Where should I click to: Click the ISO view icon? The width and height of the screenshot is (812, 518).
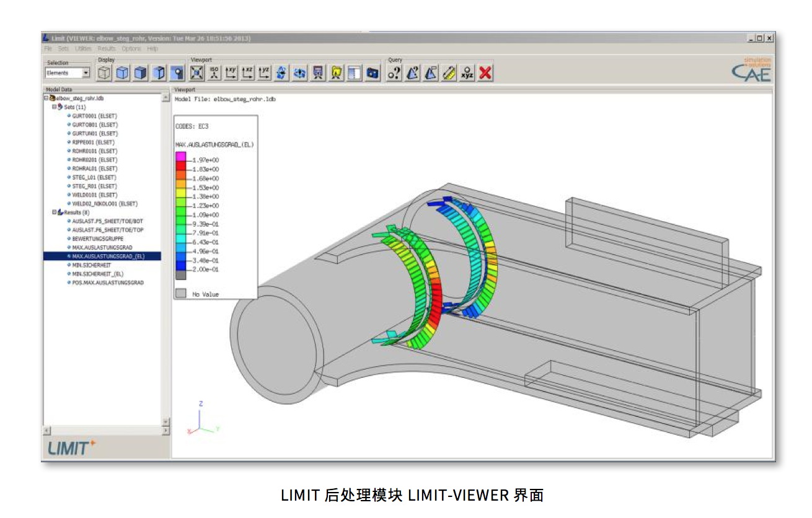pyautogui.click(x=214, y=73)
